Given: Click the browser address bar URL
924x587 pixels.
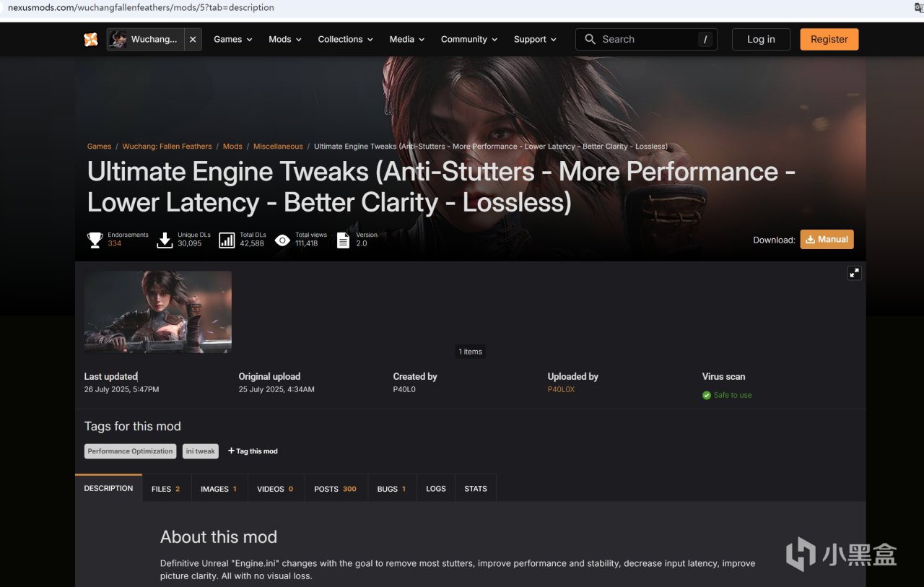Looking at the screenshot, I should [141, 8].
